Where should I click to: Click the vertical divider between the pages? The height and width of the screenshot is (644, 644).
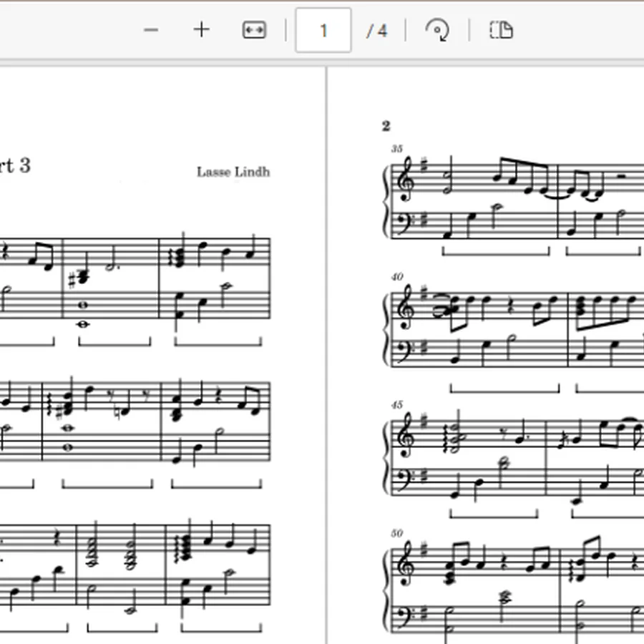pyautogui.click(x=326, y=355)
